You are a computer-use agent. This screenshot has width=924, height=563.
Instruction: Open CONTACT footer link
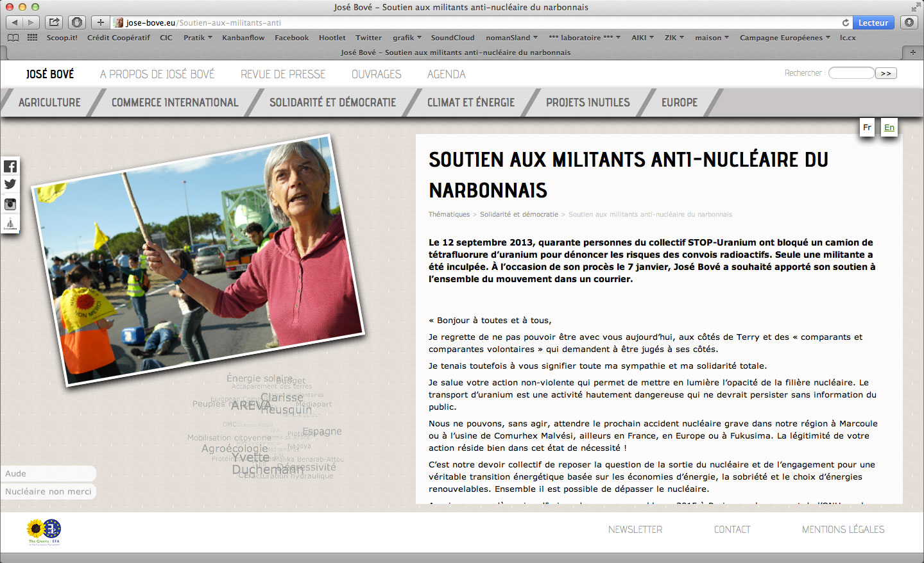(732, 530)
